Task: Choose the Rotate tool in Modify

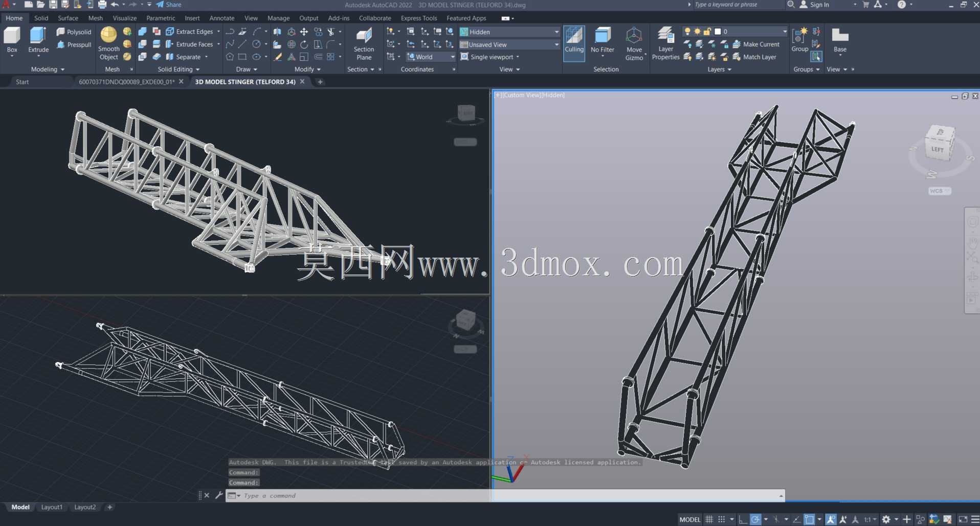Action: click(304, 44)
